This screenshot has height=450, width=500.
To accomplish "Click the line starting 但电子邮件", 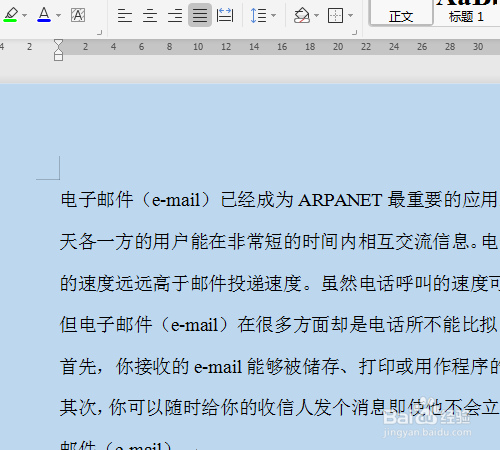I will click(279, 325).
